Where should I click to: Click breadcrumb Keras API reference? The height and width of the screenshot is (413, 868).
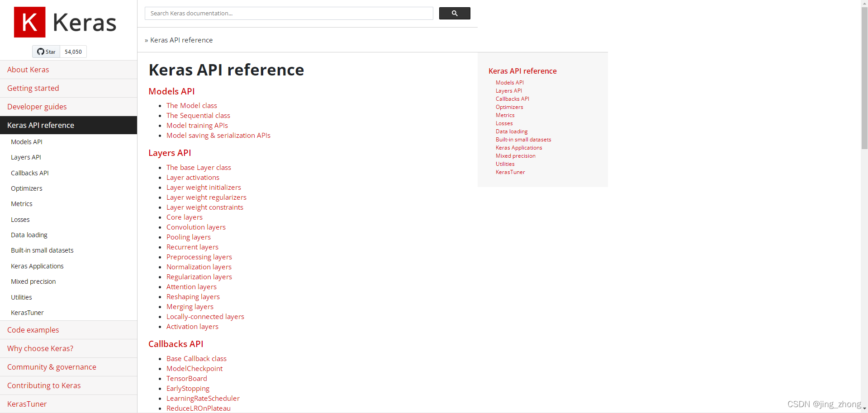[x=181, y=40]
